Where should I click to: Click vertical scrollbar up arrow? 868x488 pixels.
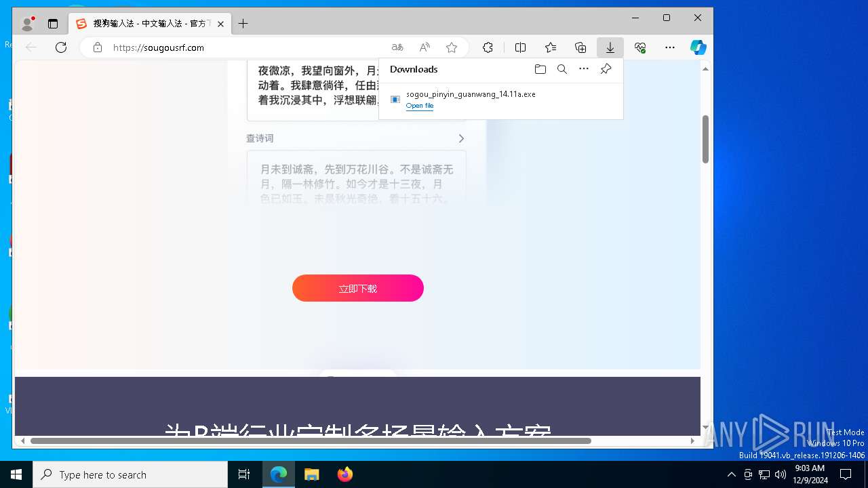705,68
